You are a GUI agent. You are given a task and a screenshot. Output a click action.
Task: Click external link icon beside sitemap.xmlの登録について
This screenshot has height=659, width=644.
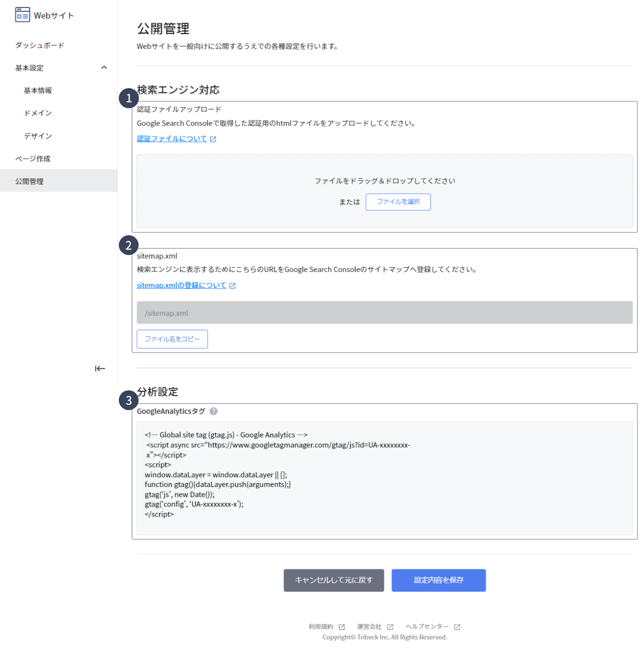click(x=232, y=286)
